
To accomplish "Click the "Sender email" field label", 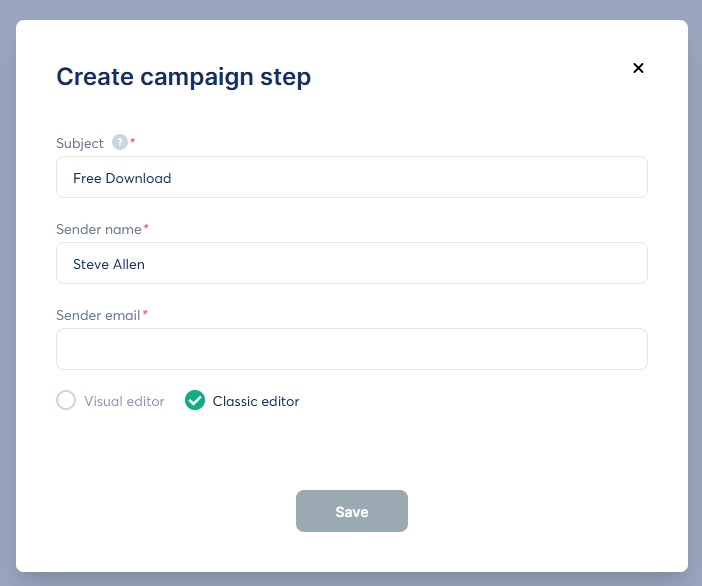I will pos(99,315).
